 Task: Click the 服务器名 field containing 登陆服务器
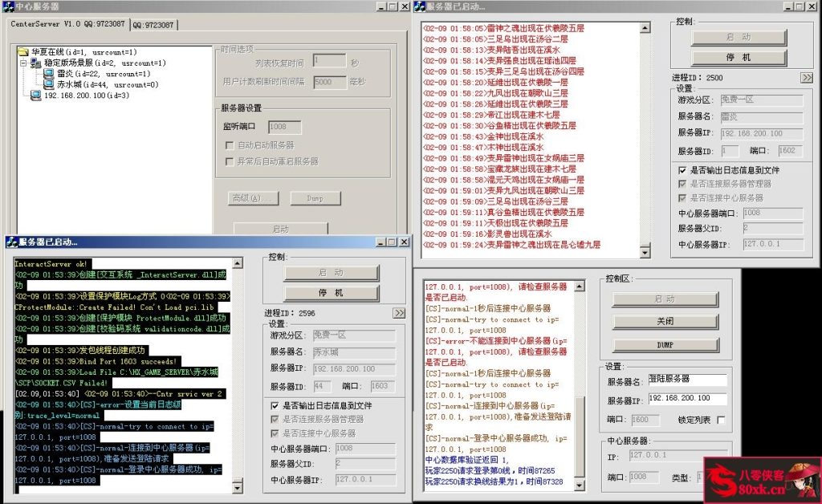687,380
